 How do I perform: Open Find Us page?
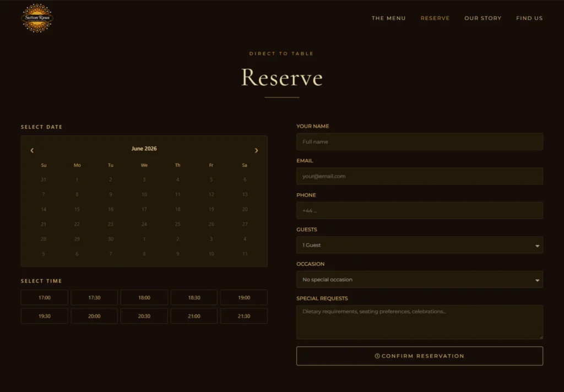click(529, 18)
